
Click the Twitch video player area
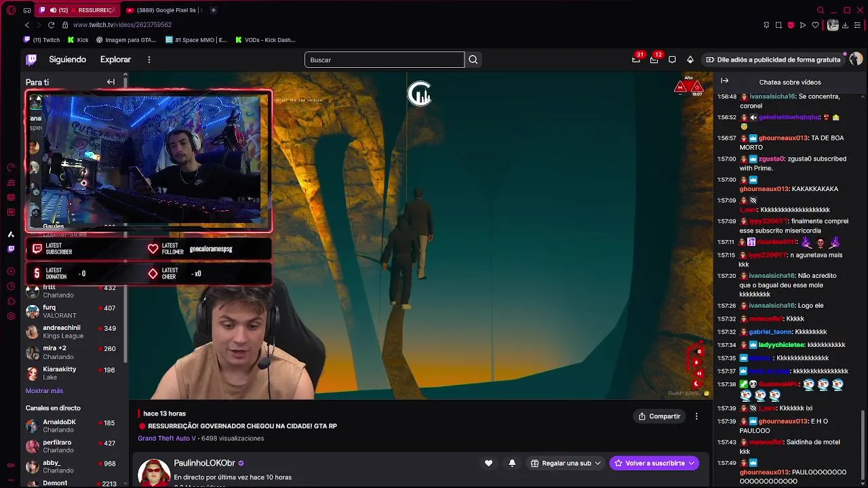(x=420, y=235)
